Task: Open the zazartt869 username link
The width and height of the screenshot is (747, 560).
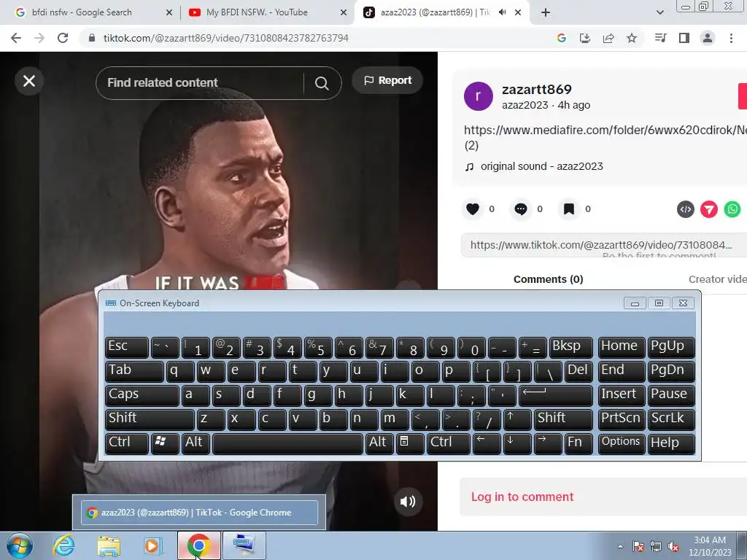Action: click(536, 89)
